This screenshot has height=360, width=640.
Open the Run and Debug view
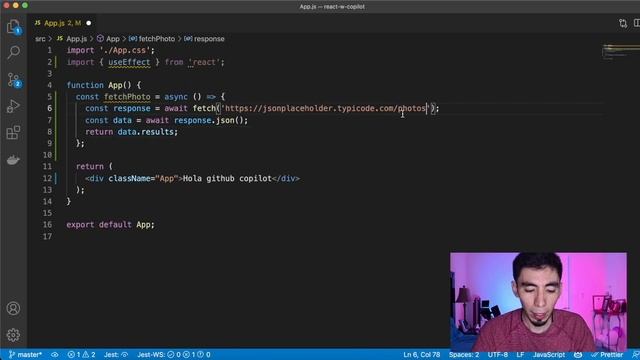(13, 106)
